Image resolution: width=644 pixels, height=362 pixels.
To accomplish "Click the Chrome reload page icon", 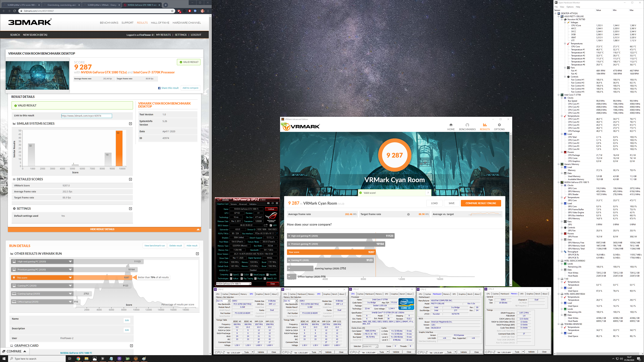I will 14,11.
